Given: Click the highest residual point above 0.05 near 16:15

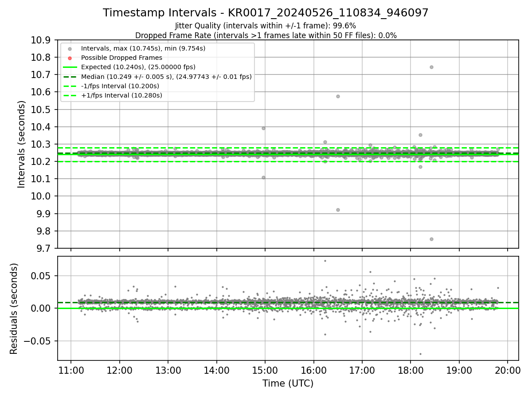Looking at the screenshot, I should click(x=325, y=261).
